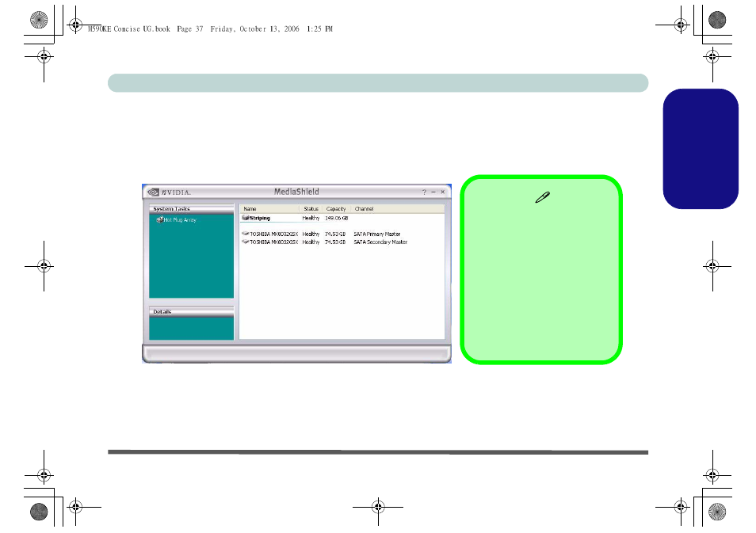Click 74.53 GB in SATA Primary Master row
Screen dimensions: 756x533
pos(335,234)
